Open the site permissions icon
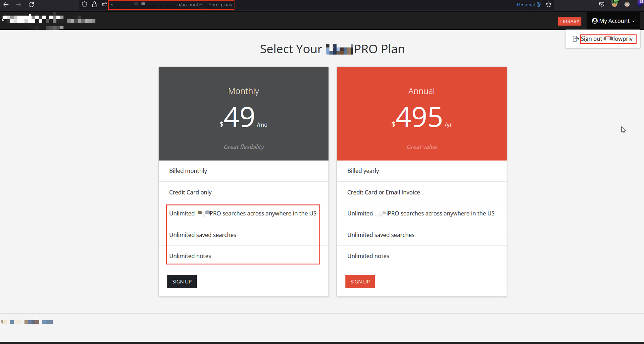This screenshot has width=644, height=344. click(104, 5)
